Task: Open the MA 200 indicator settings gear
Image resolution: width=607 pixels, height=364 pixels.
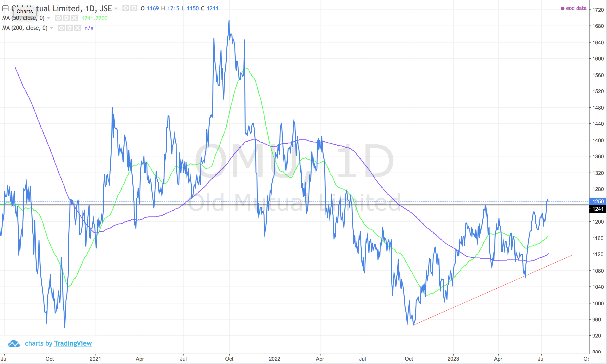Action: [70, 28]
